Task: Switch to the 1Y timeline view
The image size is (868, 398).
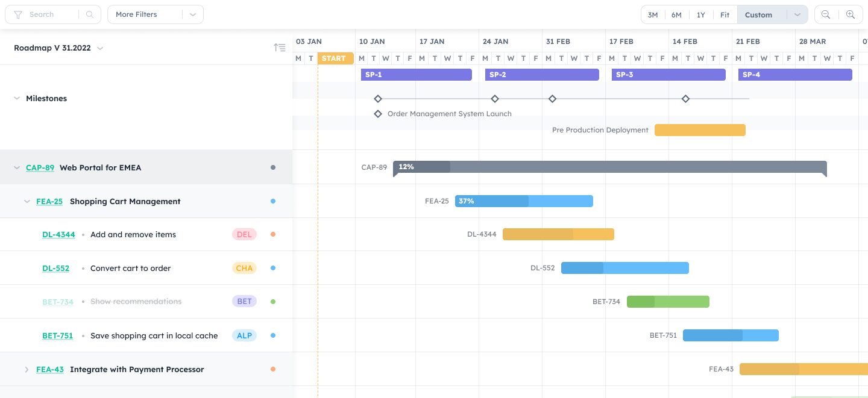Action: (700, 14)
